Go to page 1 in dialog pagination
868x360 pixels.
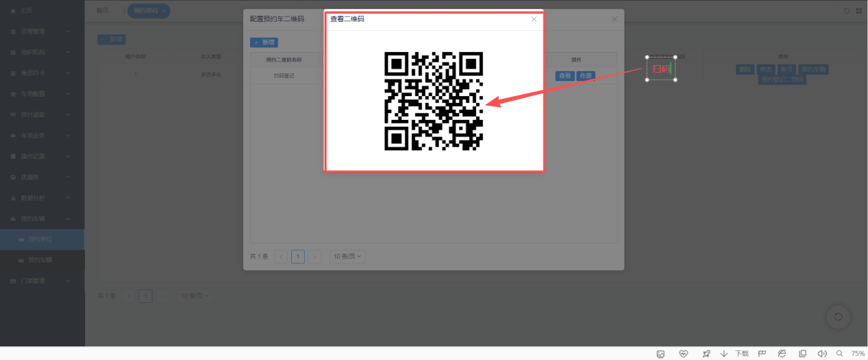click(297, 256)
